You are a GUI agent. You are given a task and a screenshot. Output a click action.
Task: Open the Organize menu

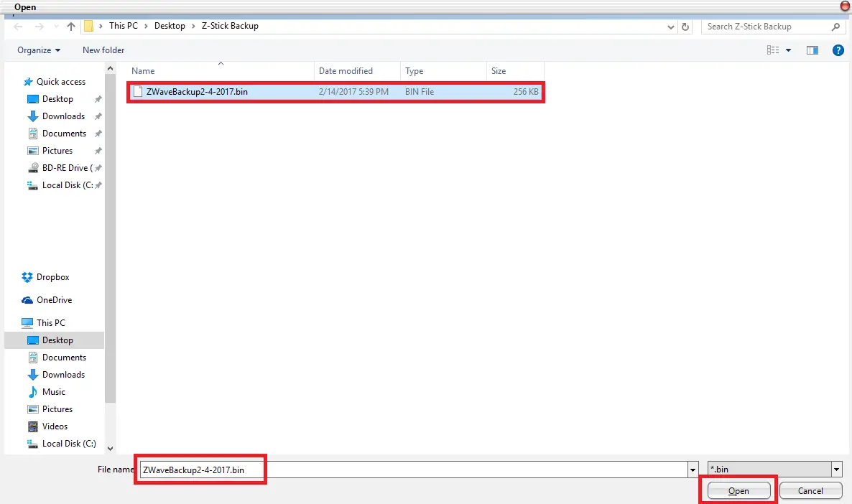(x=39, y=50)
